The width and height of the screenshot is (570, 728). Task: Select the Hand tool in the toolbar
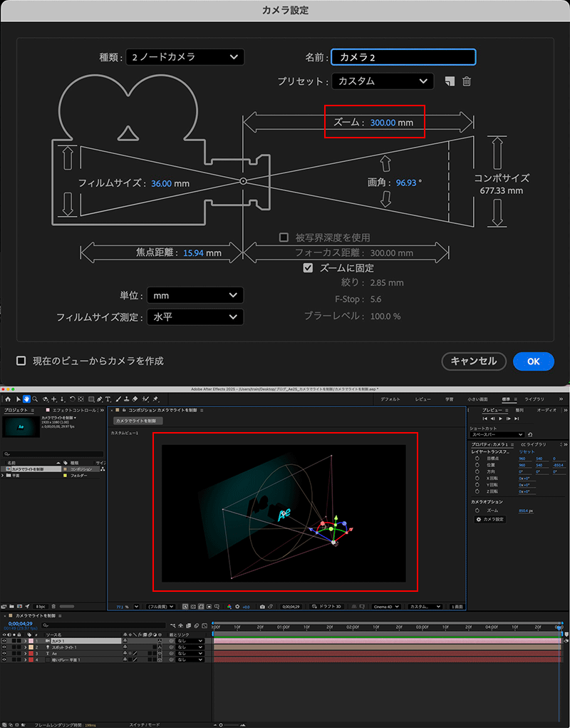coord(26,399)
